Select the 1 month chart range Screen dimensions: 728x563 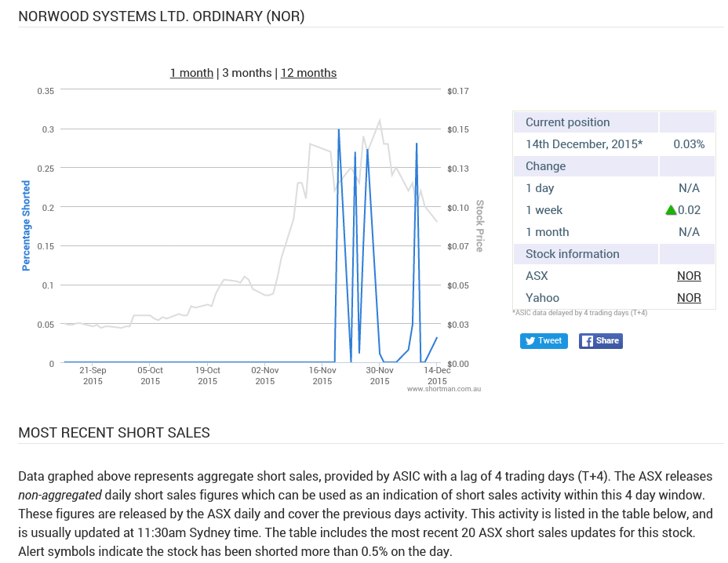(191, 73)
